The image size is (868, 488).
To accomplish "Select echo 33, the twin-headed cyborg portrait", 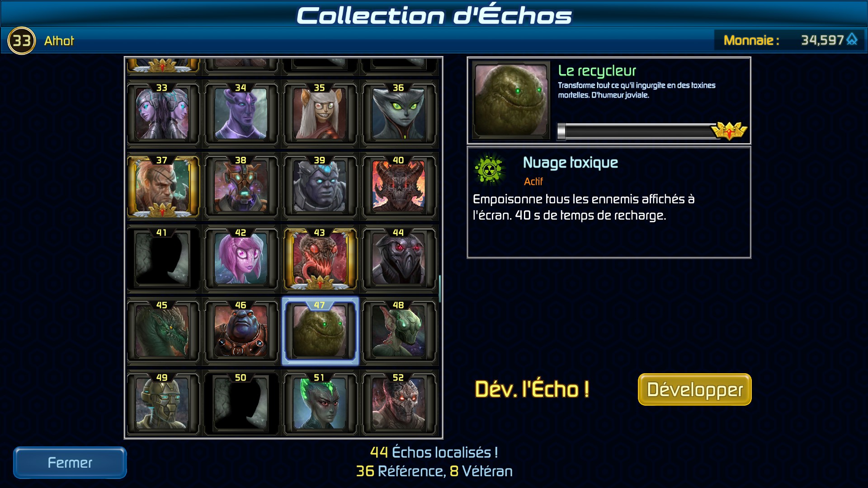I will point(162,113).
